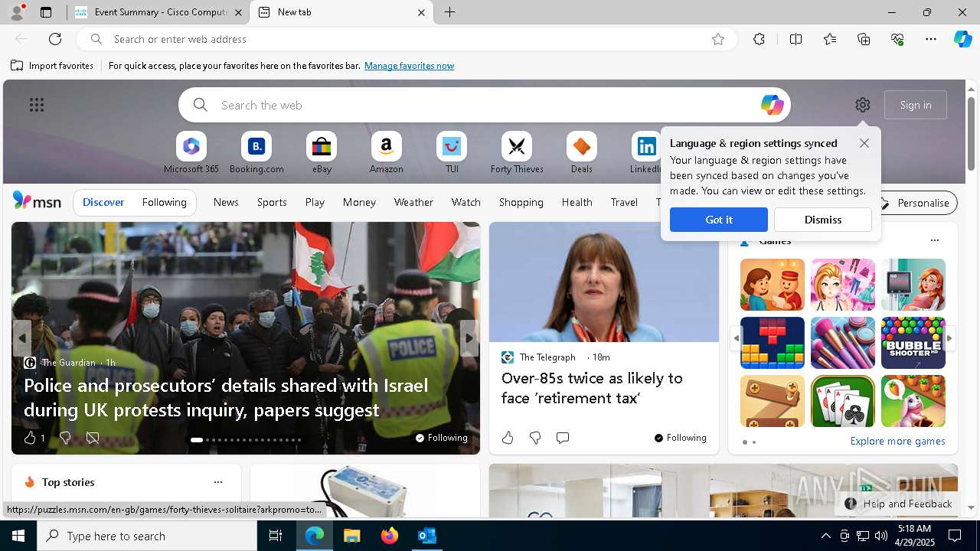Open Games card more options menu
Image resolution: width=980 pixels, height=551 pixels.
pyautogui.click(x=934, y=240)
